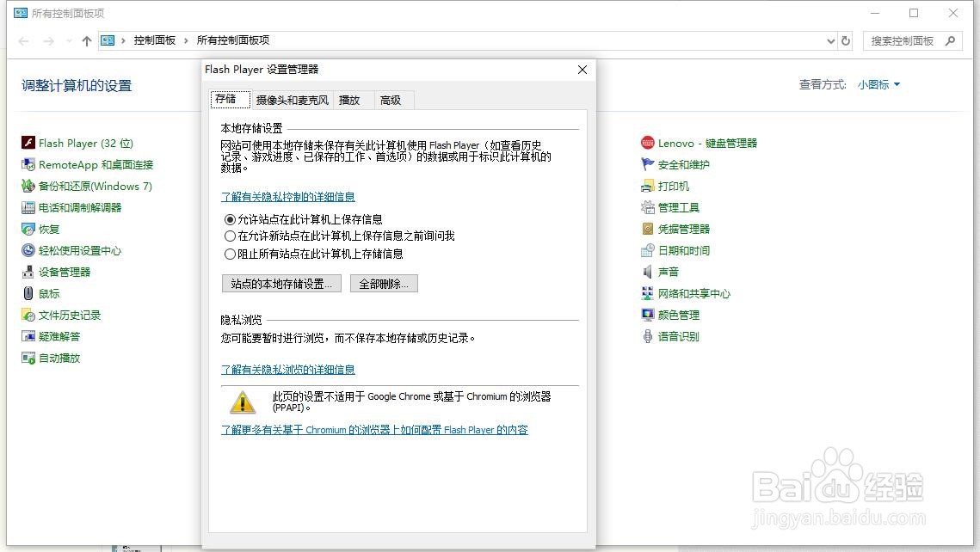Viewport: 980px width, 552px height.
Task: Open Flash Player (32 位) icon
Action: [28, 143]
